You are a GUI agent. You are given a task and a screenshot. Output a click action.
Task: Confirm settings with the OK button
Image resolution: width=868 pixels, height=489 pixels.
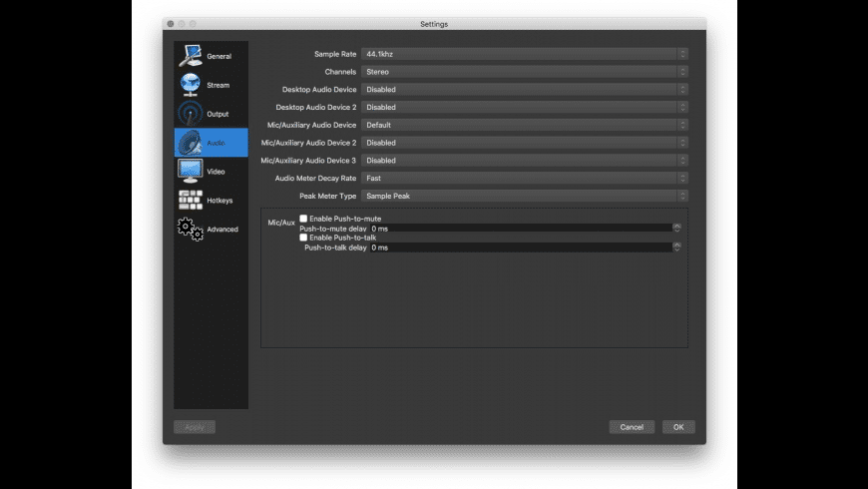coord(678,427)
